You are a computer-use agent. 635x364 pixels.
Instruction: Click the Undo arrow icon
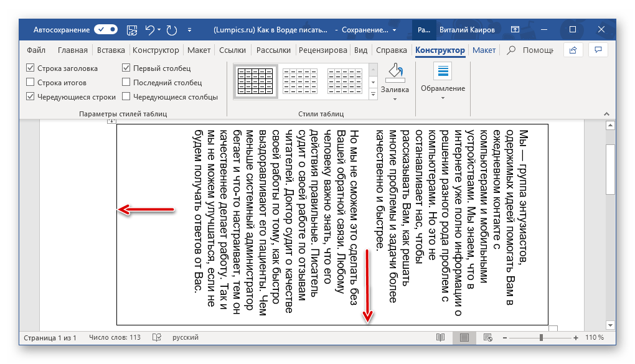(x=149, y=29)
